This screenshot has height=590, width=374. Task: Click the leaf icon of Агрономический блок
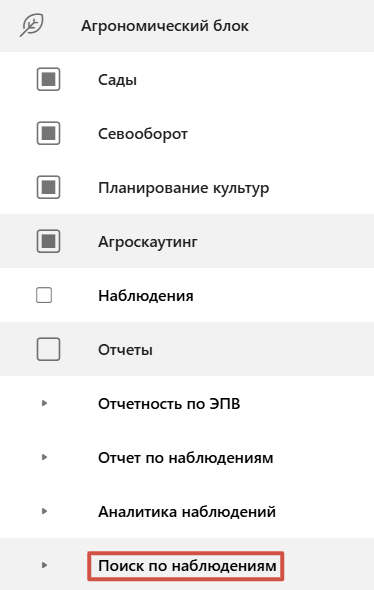click(32, 25)
